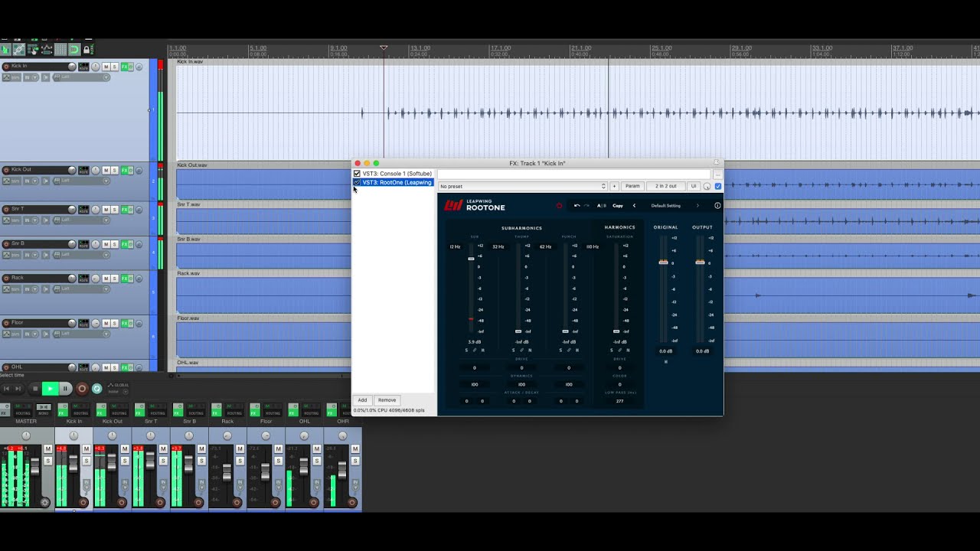Image resolution: width=980 pixels, height=551 pixels.
Task: Toggle the transport Repeat loop button
Action: (x=97, y=389)
